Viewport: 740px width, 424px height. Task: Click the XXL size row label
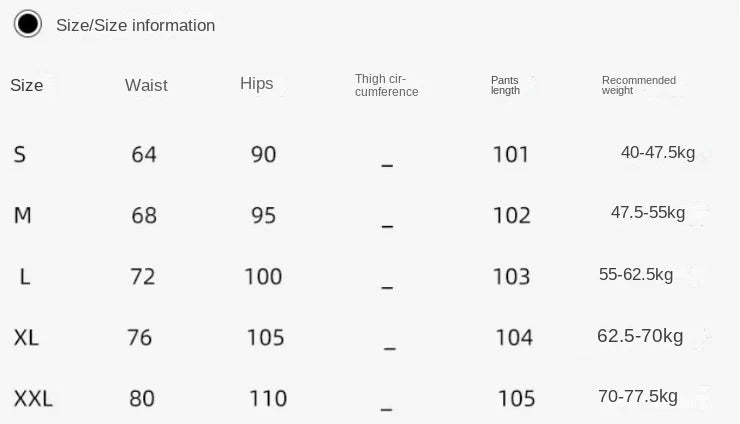point(33,399)
